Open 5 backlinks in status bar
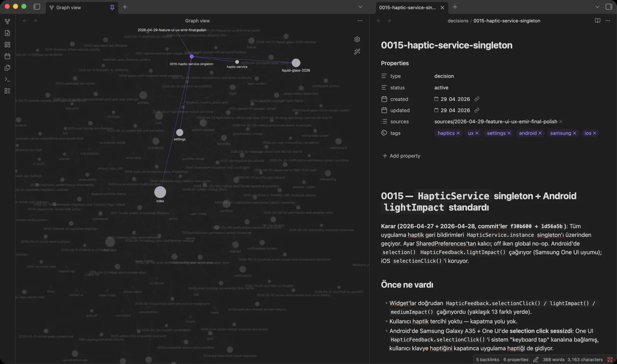 click(487, 359)
